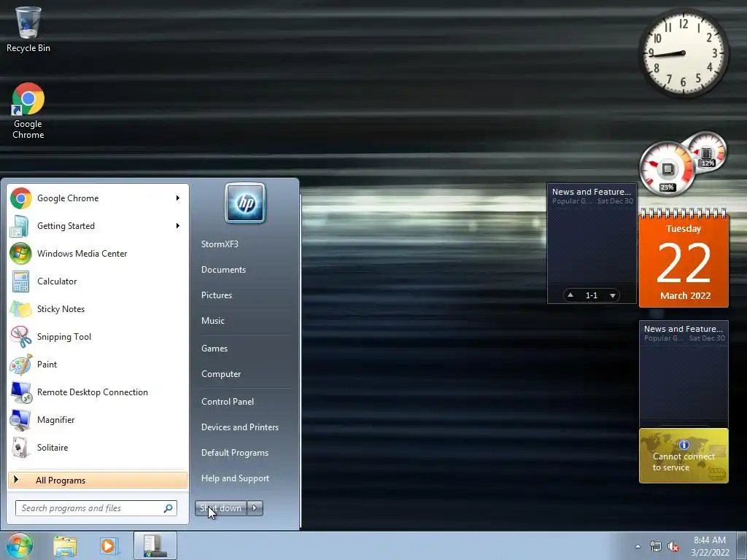The height and width of the screenshot is (560, 747).
Task: Click the Cannot connect to service gadget
Action: tap(684, 456)
